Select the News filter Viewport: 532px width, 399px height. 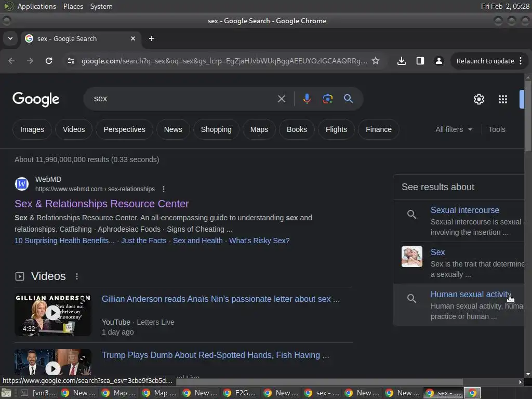173,129
